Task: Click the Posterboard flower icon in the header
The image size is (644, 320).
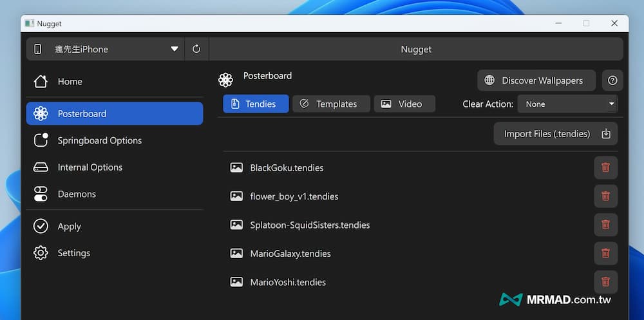Action: pyautogui.click(x=225, y=80)
